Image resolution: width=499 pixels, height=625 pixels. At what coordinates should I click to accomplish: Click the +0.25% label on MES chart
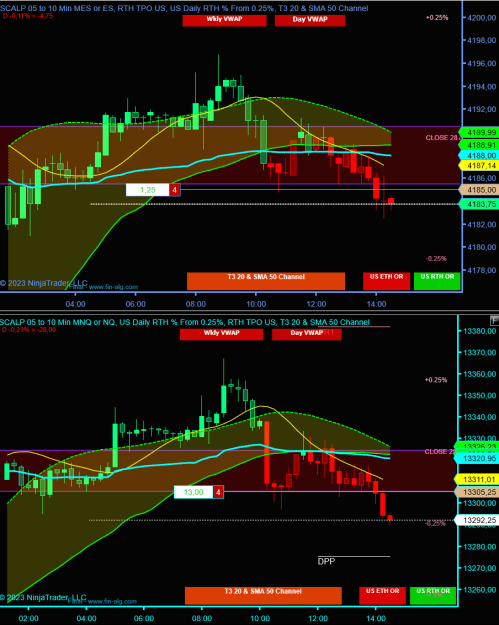437,18
